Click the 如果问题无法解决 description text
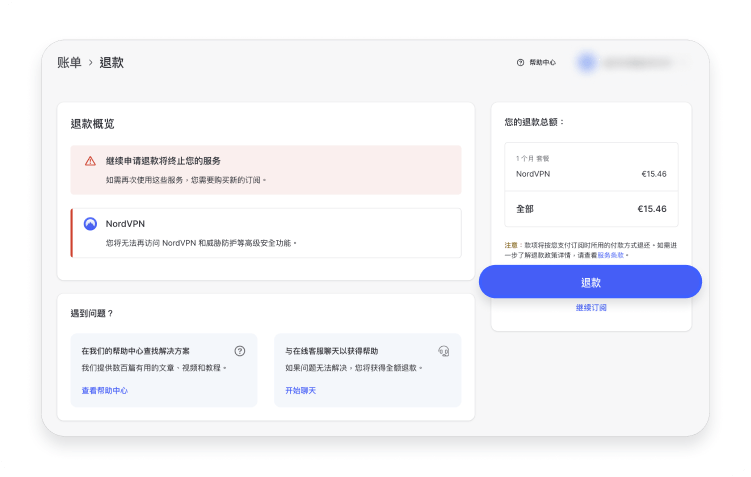 pos(353,368)
